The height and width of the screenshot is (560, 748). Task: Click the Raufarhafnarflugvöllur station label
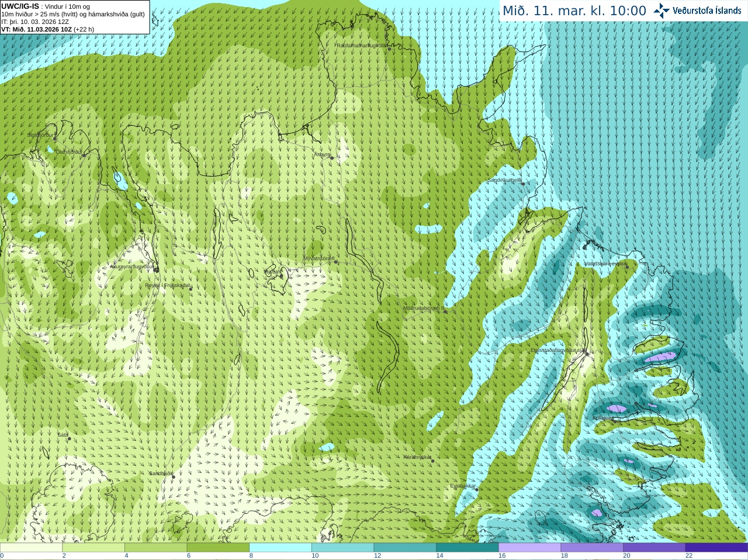point(362,45)
